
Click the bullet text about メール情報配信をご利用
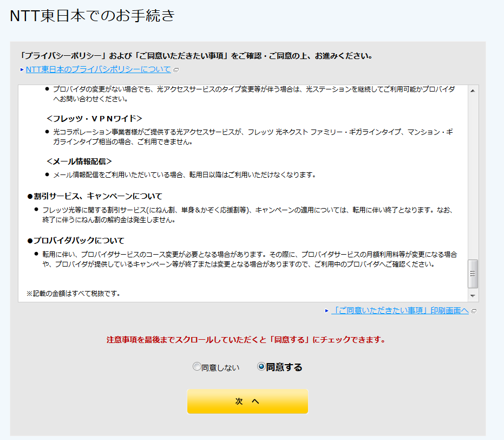(x=185, y=174)
